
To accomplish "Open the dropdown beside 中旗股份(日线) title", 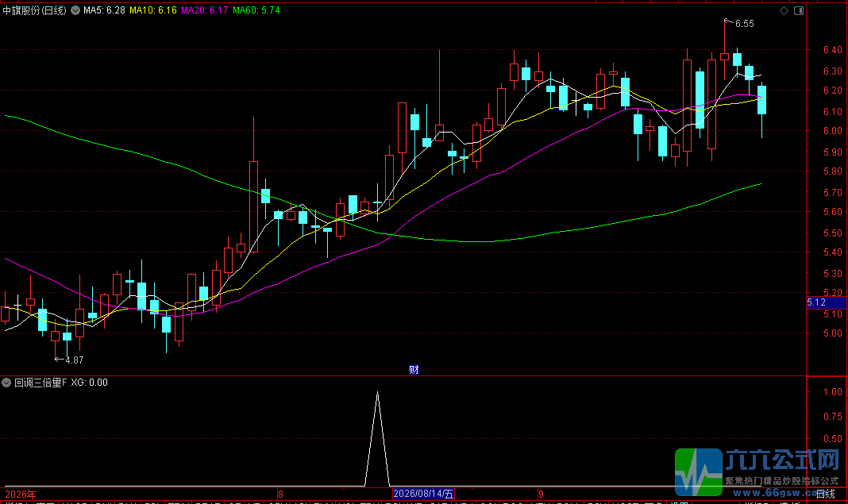I will coord(75,10).
